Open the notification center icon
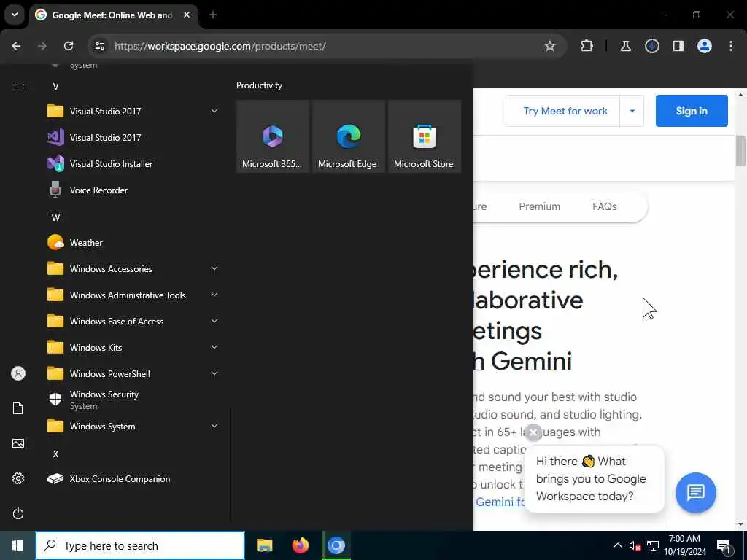Viewport: 747px width, 560px height. (x=724, y=545)
